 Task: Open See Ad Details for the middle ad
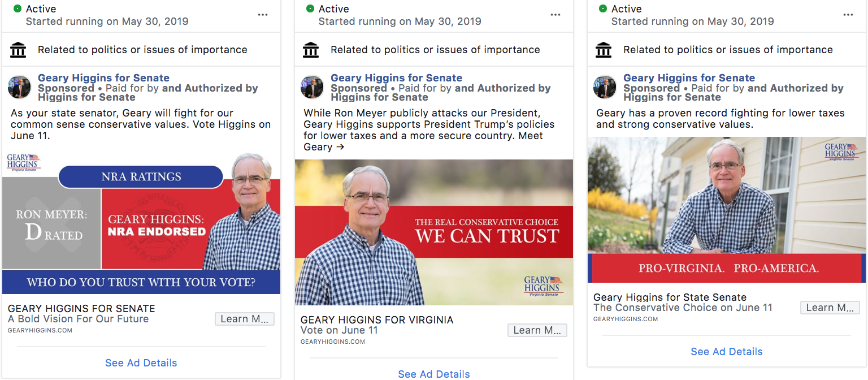click(x=434, y=374)
